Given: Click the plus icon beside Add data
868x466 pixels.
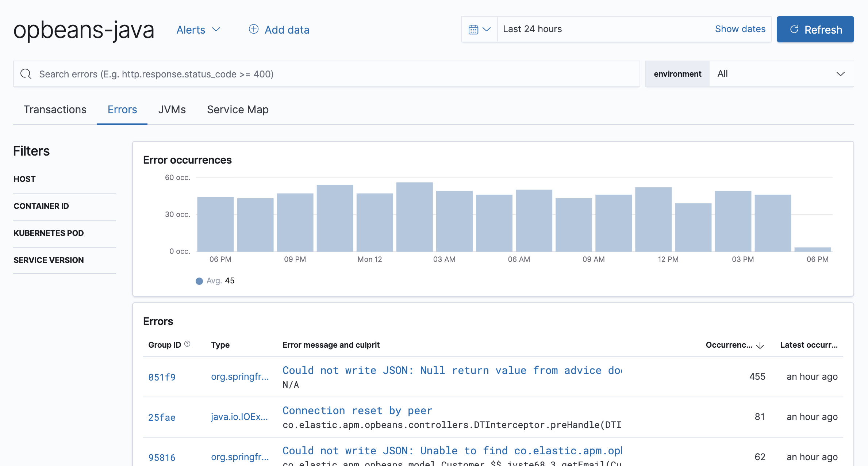Looking at the screenshot, I should (253, 29).
